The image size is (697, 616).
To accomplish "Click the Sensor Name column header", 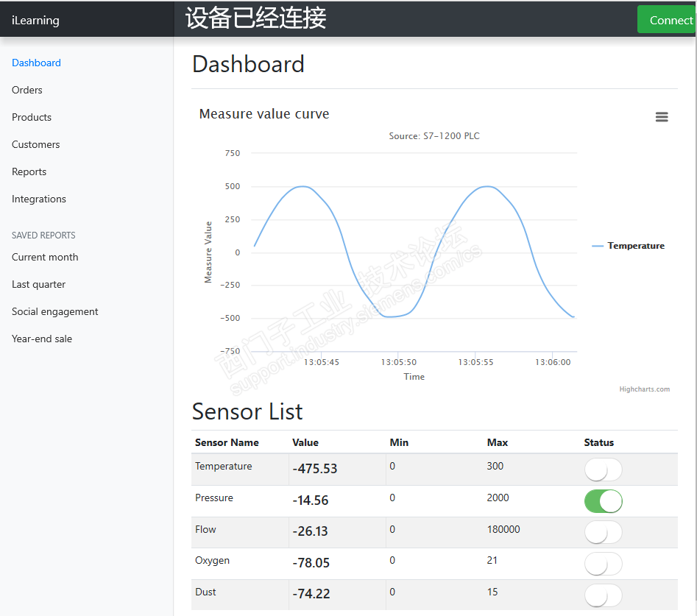I will (x=227, y=442).
